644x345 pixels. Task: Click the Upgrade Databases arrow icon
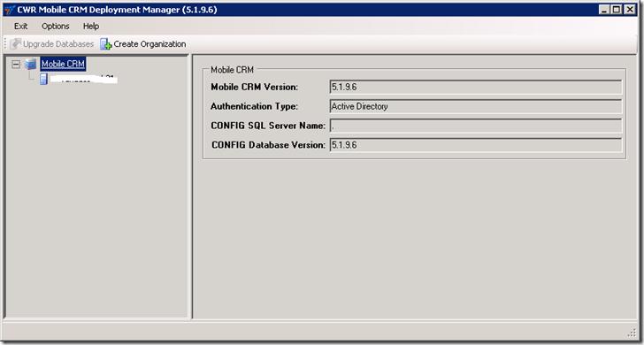coord(16,44)
